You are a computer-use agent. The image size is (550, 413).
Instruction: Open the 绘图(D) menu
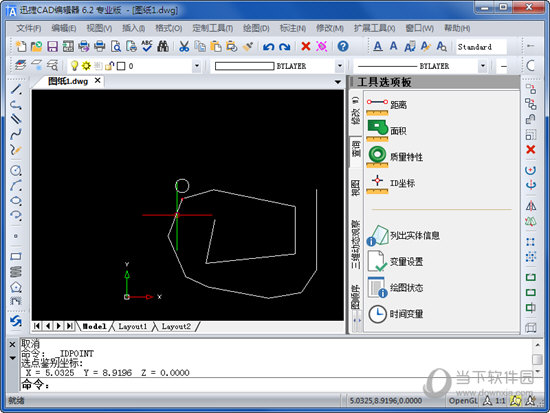click(x=256, y=28)
